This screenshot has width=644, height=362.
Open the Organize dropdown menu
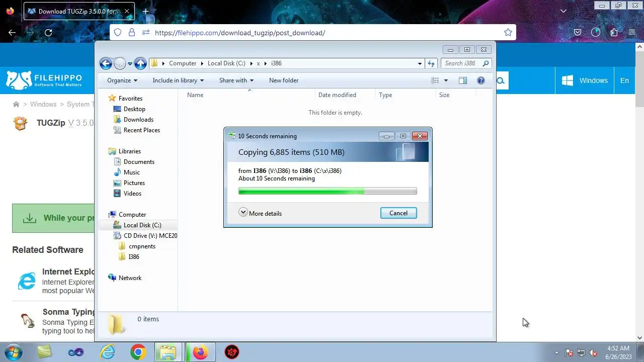[122, 80]
